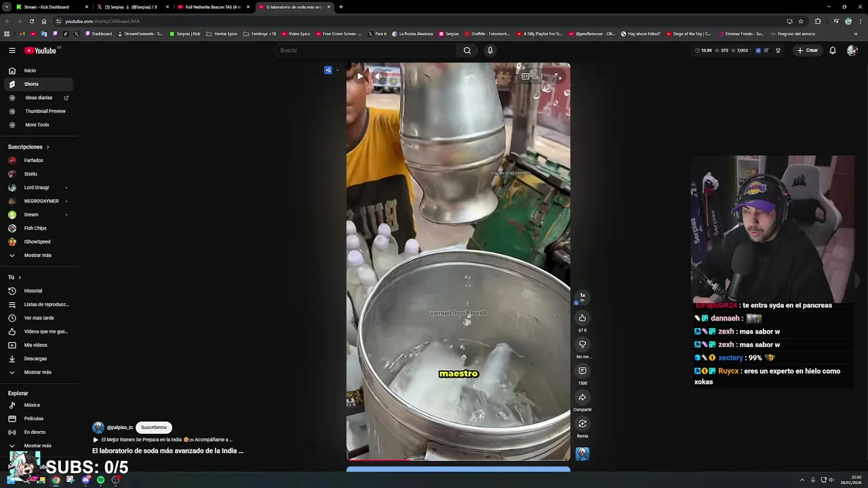
Task: Open the trophy extension icon in header
Action: 778,50
